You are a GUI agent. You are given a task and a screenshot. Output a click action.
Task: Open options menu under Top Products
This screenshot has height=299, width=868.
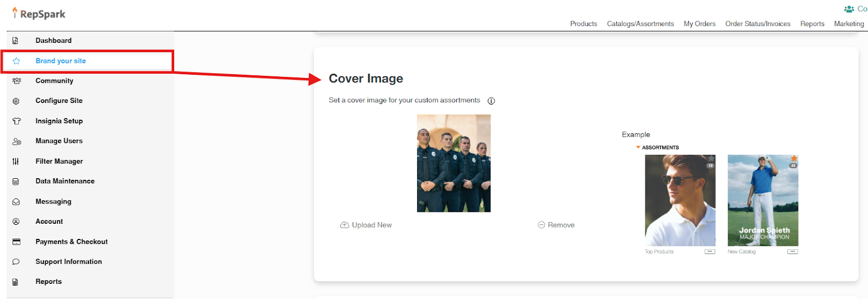(710, 252)
